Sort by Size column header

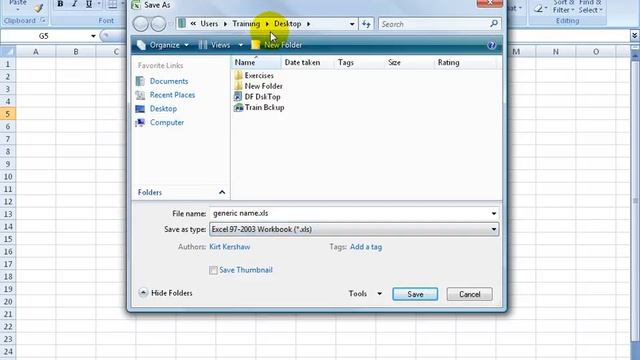pyautogui.click(x=409, y=62)
